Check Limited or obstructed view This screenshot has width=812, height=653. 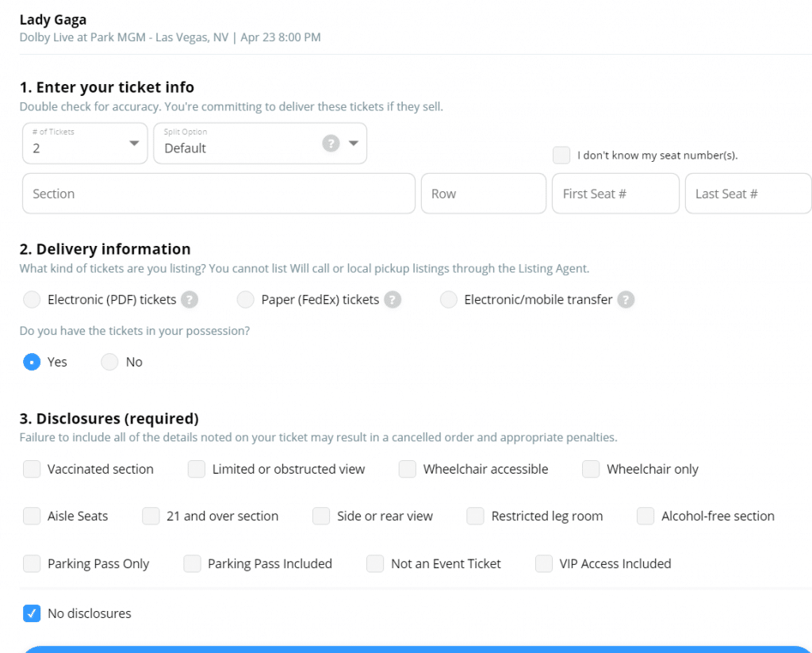(197, 469)
